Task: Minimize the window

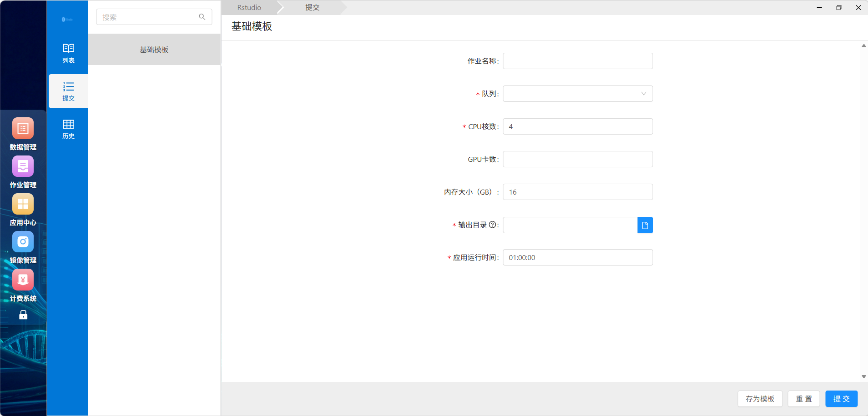Action: pyautogui.click(x=819, y=7)
